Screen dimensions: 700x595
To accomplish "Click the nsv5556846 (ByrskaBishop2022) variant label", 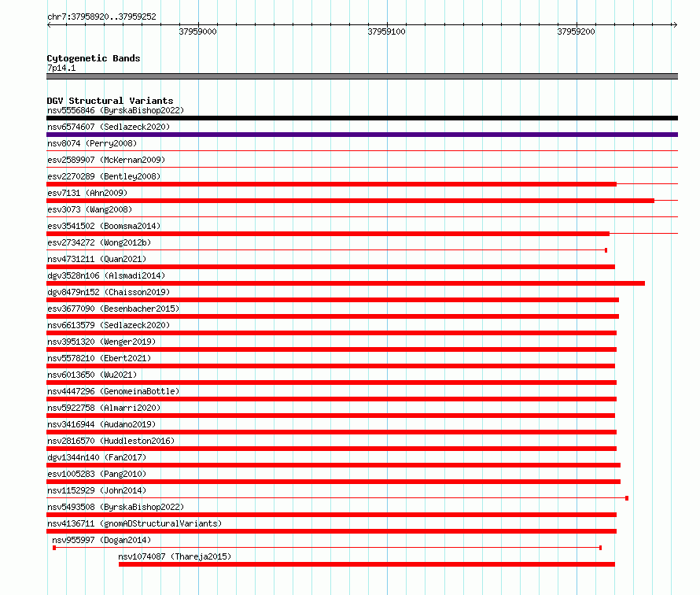I will click(x=116, y=110).
